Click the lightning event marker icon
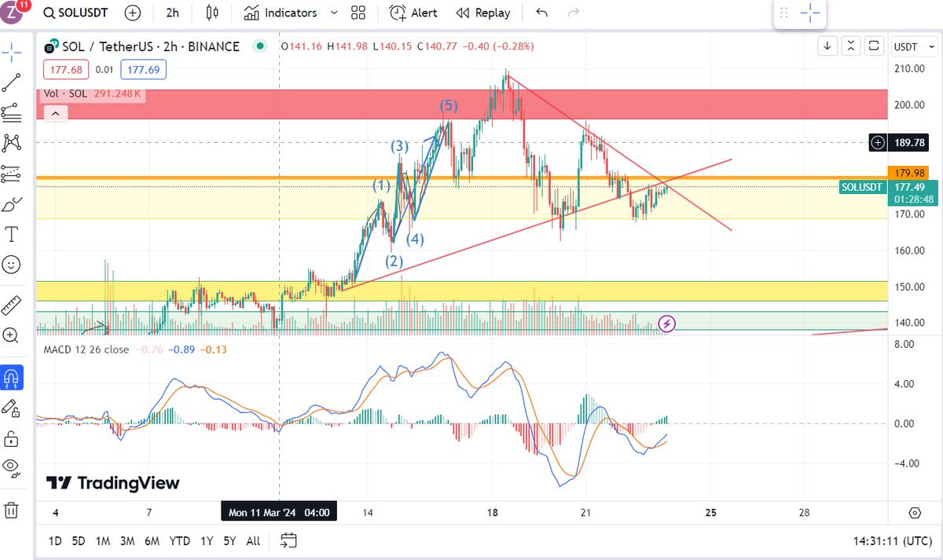Image resolution: width=943 pixels, height=560 pixels. coord(666,323)
